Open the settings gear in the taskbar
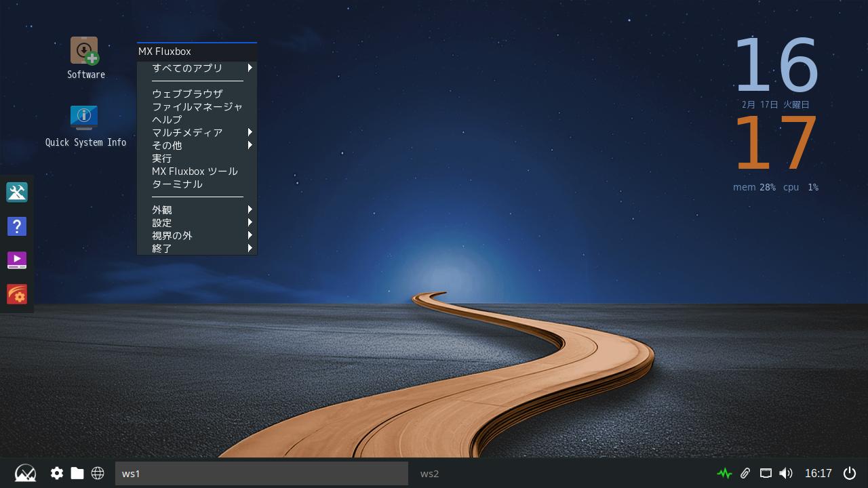Image resolution: width=868 pixels, height=488 pixels. point(57,473)
